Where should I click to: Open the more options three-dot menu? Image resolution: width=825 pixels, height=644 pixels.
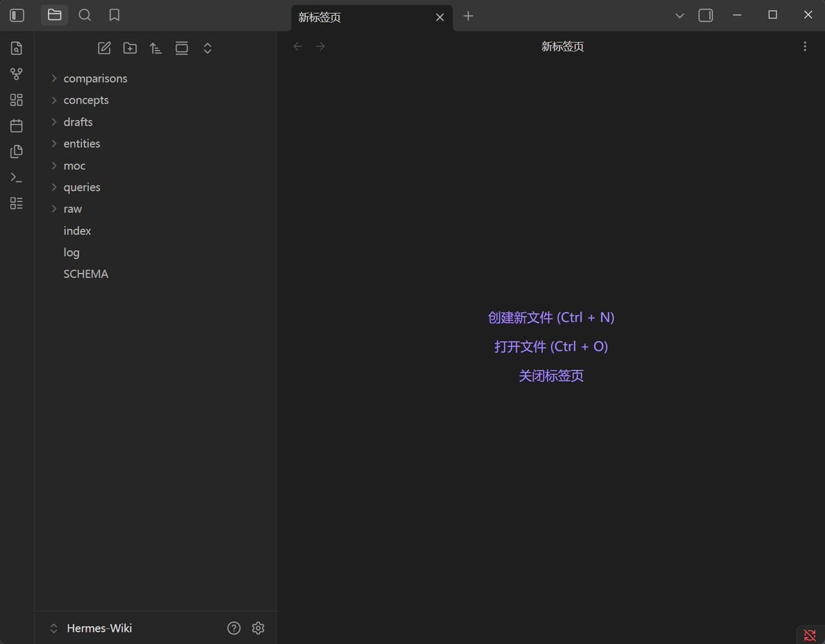click(805, 47)
